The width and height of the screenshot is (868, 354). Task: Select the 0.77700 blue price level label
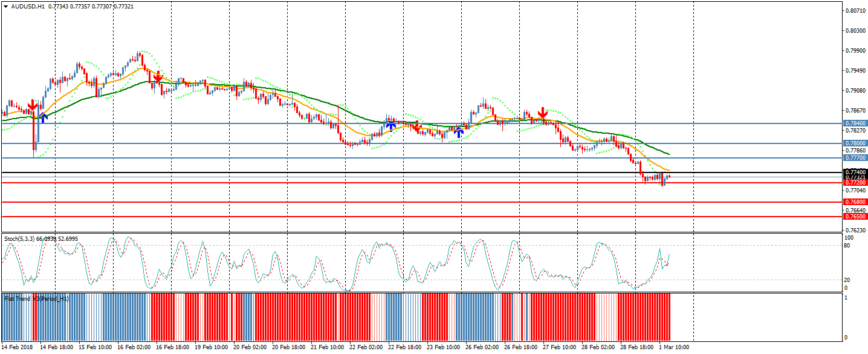click(855, 158)
